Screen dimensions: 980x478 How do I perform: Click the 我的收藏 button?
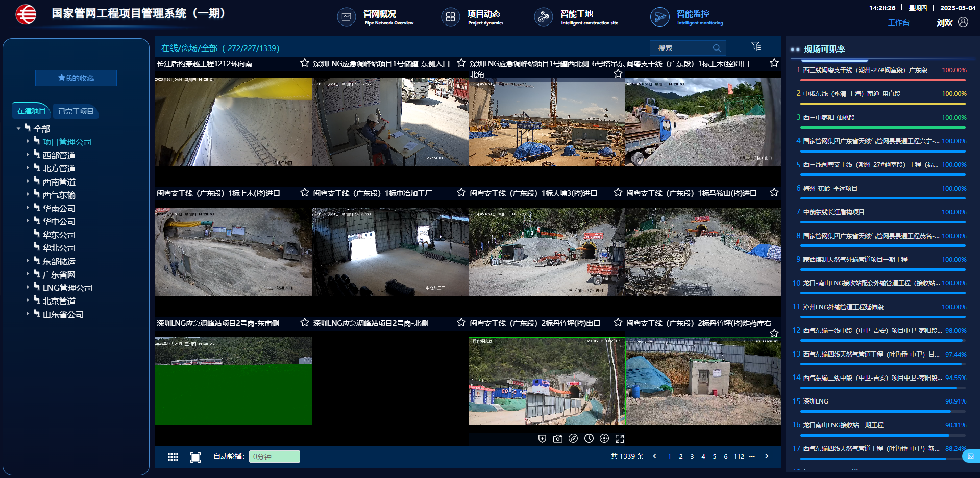click(76, 78)
